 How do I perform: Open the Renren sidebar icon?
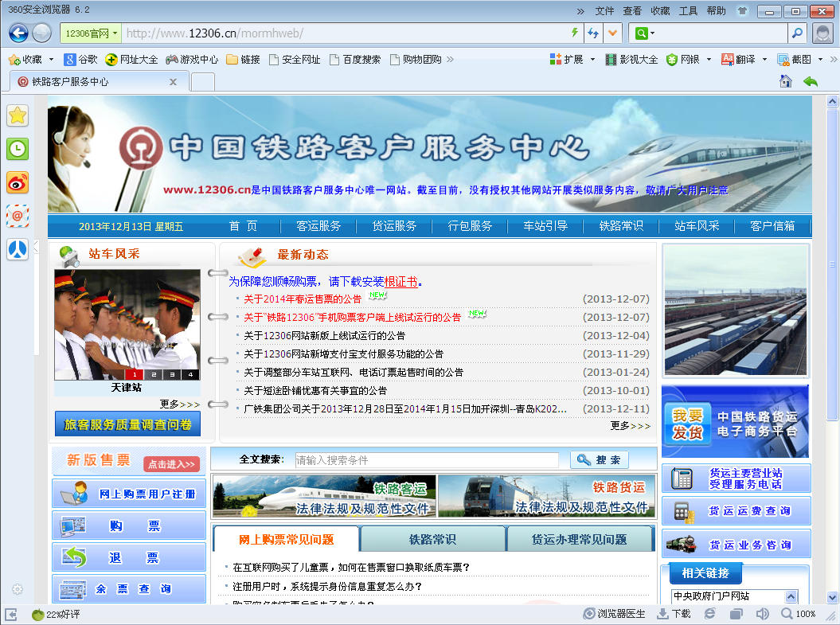coord(18,249)
